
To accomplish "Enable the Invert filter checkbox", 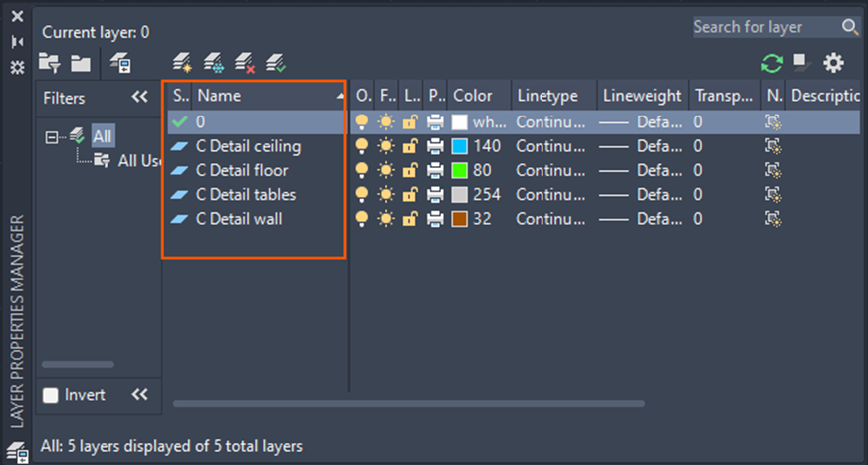I will (51, 395).
